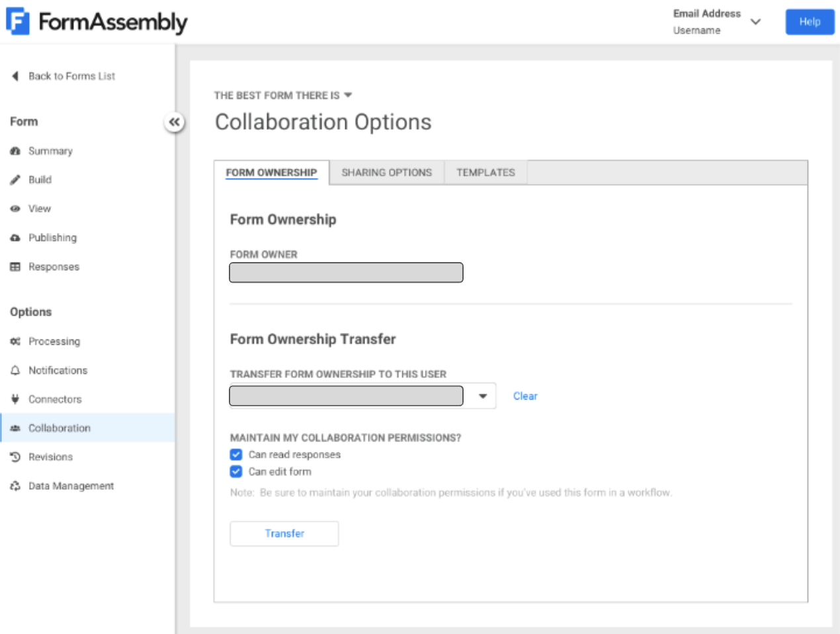Click the Publishing cloud icon

15,238
